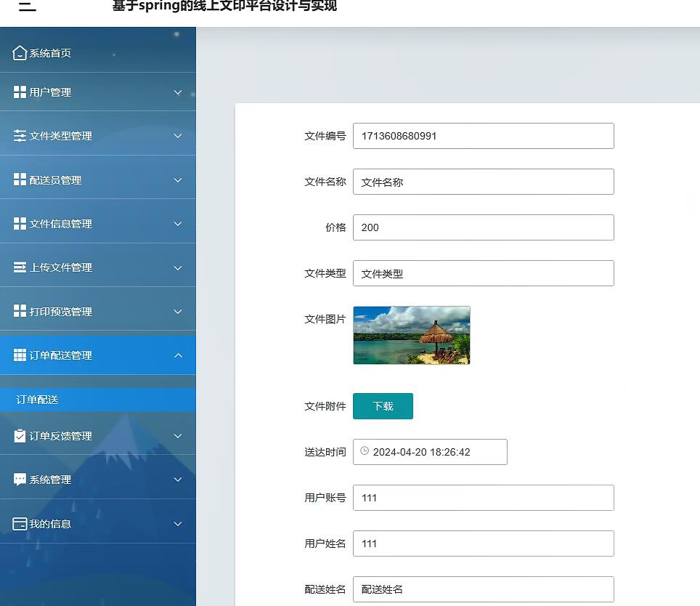
Task: Click the 系统首页 home icon
Action: click(20, 52)
